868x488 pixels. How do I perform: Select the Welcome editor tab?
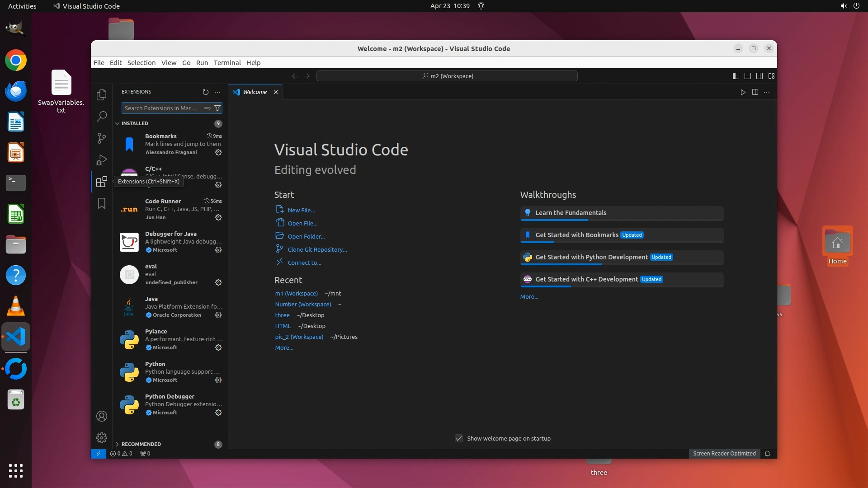coord(255,92)
